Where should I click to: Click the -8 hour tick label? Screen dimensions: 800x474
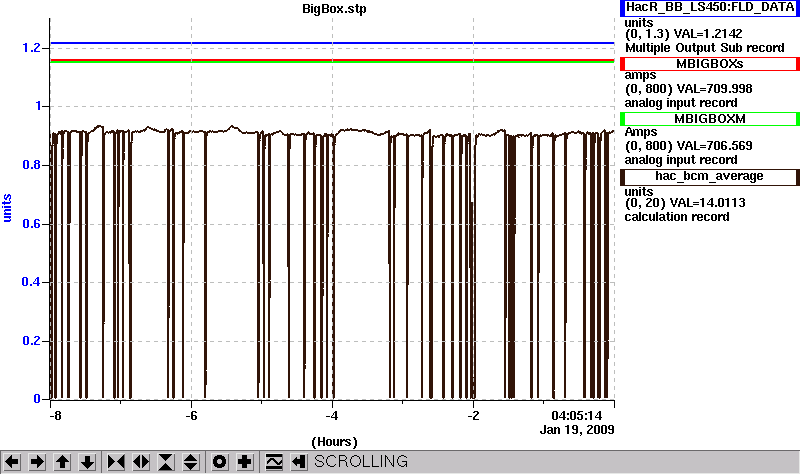coord(55,416)
